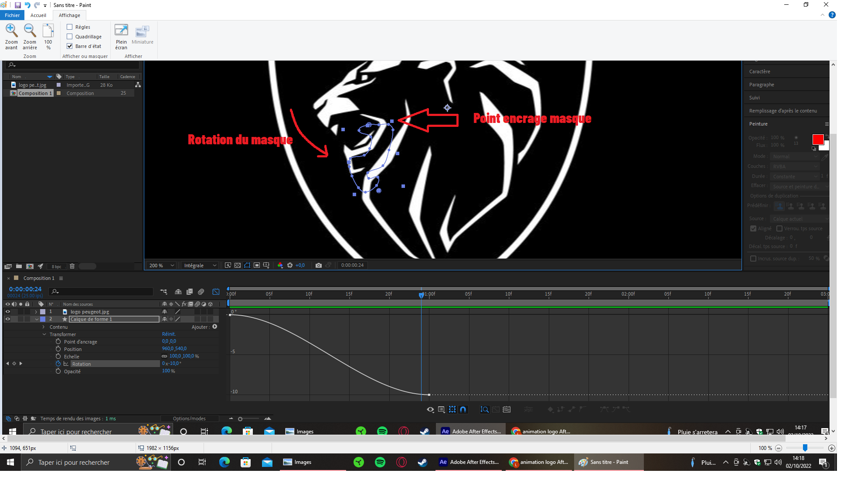Viewport: 864px width, 504px height.
Task: Open the 200 % magnification dropdown
Action: [x=161, y=265]
